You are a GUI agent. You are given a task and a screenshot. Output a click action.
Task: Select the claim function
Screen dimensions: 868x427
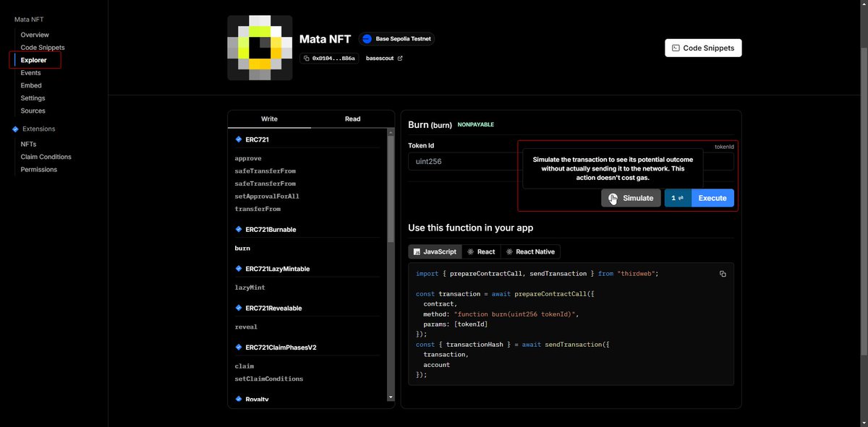pos(244,366)
